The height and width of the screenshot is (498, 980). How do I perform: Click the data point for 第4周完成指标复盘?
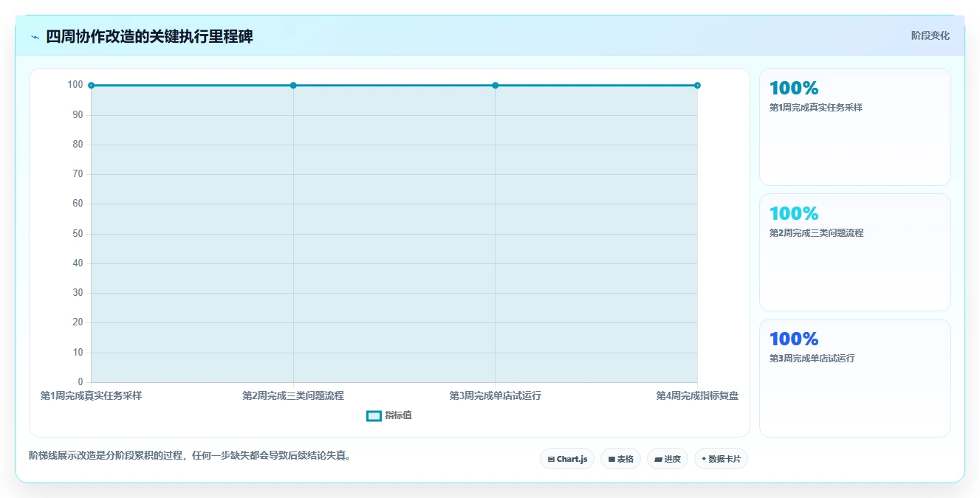(x=697, y=86)
